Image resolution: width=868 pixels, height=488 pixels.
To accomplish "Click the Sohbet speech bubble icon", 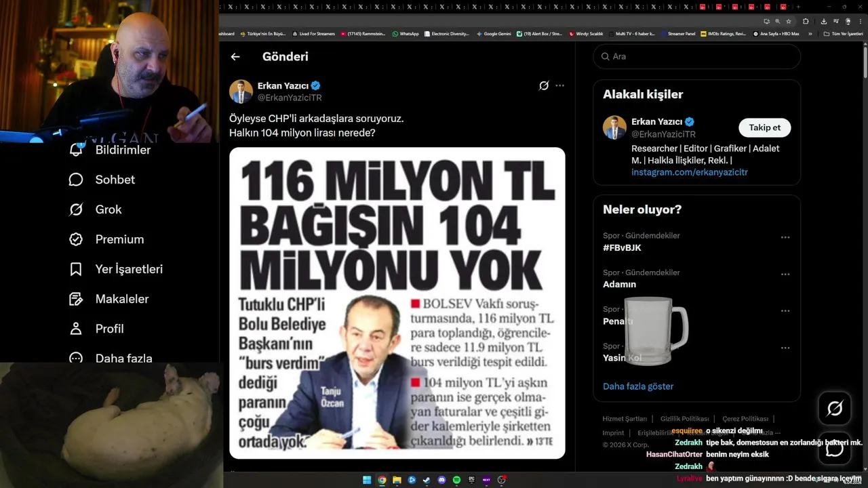I will coord(76,180).
